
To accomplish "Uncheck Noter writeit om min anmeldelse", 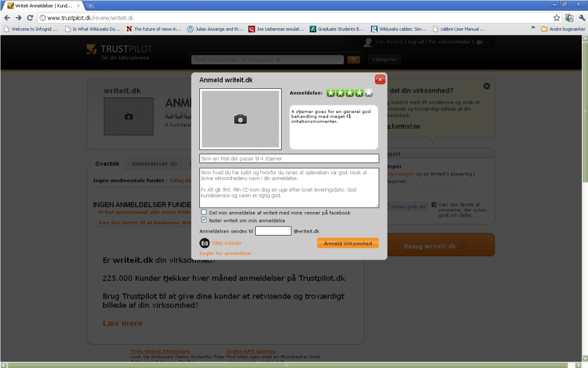I will tap(203, 220).
